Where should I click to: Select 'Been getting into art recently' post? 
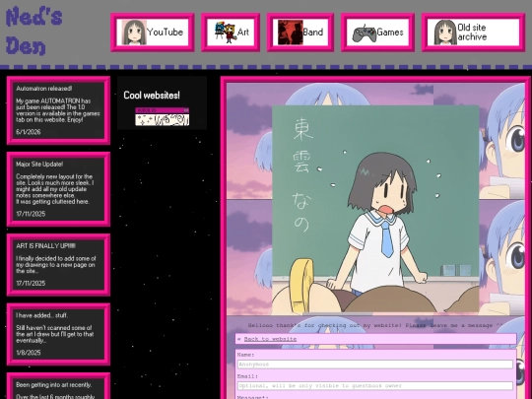(58, 386)
